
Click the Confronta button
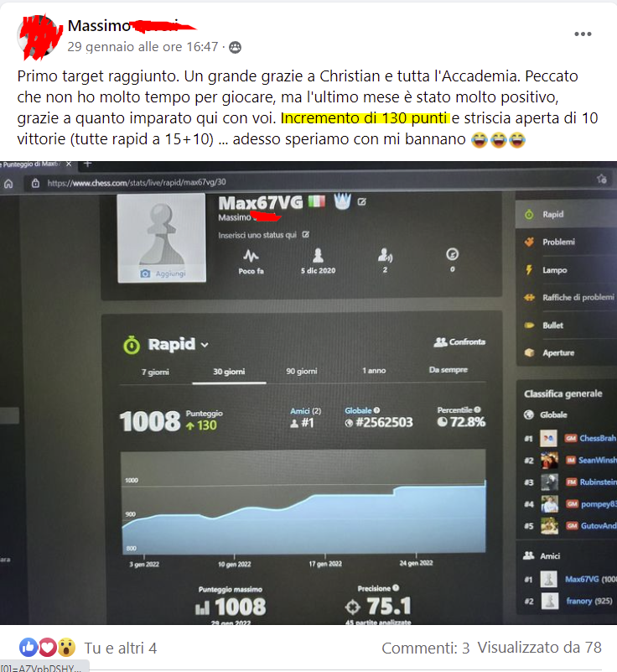pyautogui.click(x=459, y=342)
